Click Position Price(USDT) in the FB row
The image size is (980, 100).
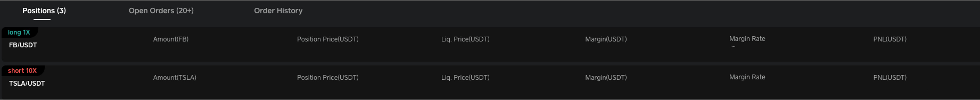(328, 39)
